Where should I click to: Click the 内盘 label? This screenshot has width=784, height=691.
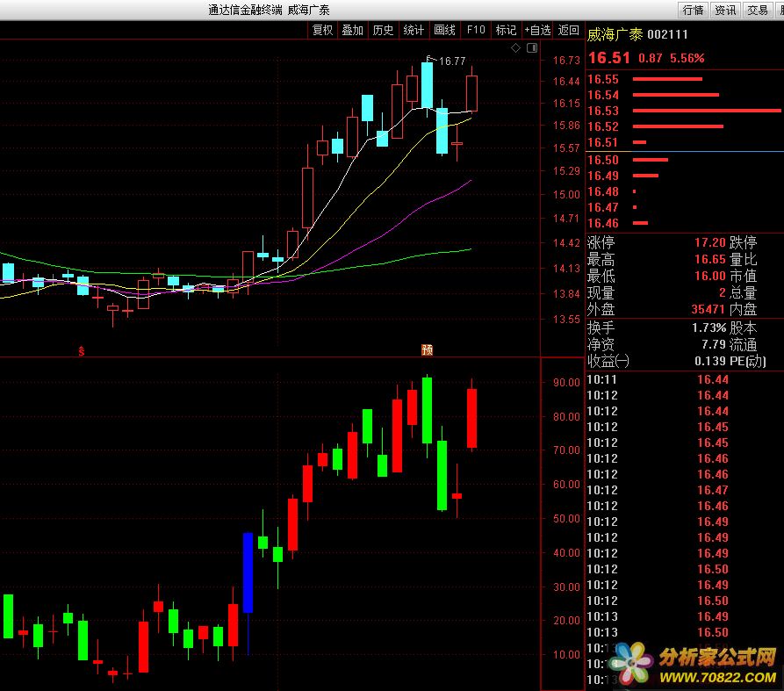click(x=743, y=309)
